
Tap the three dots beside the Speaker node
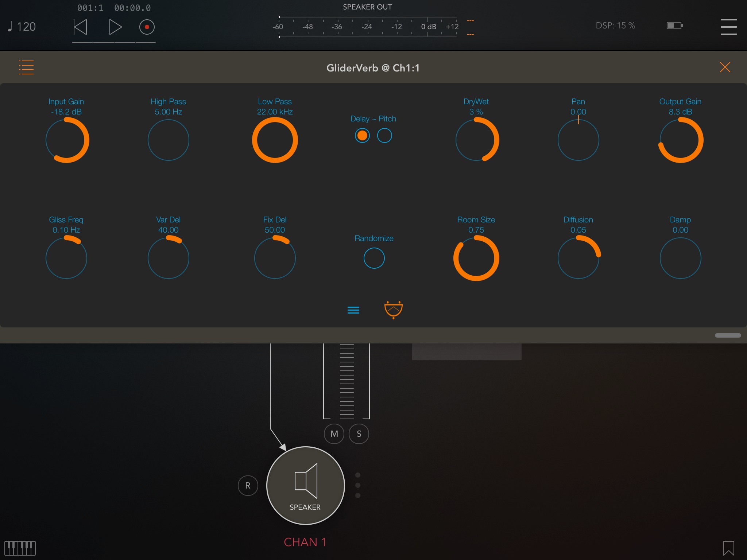click(x=357, y=486)
